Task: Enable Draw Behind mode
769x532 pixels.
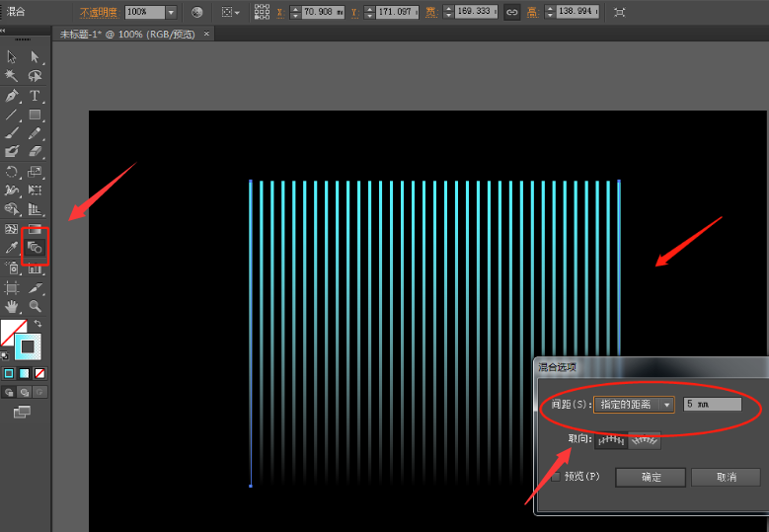Action: (x=24, y=392)
